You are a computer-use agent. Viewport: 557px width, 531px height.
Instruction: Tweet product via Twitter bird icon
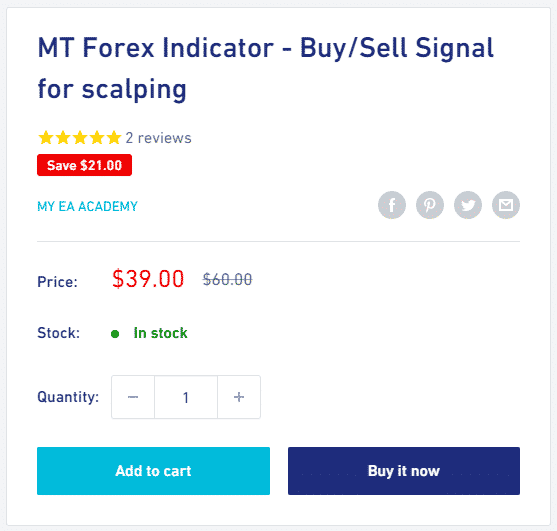[468, 205]
